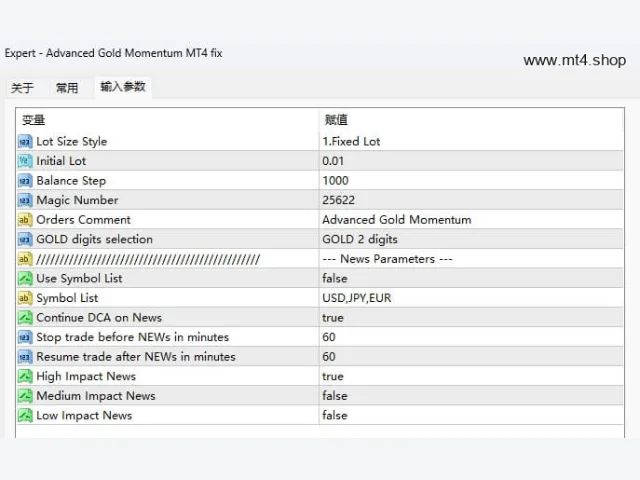Click the slashes separator variable name

148,259
